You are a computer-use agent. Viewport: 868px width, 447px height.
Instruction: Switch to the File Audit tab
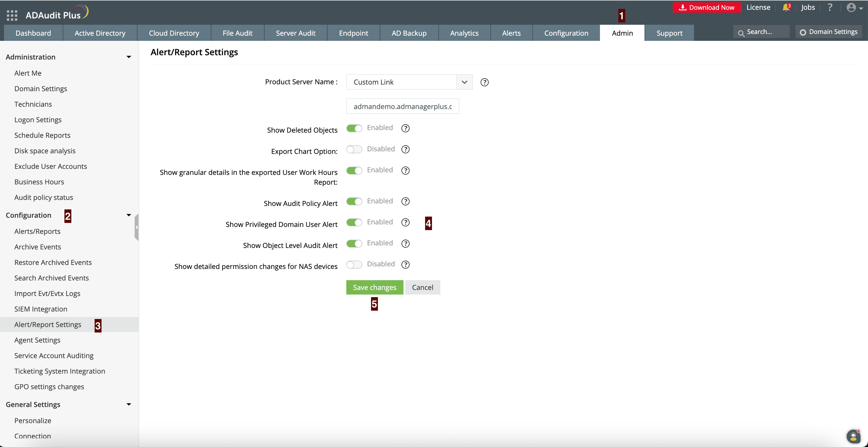pos(237,33)
